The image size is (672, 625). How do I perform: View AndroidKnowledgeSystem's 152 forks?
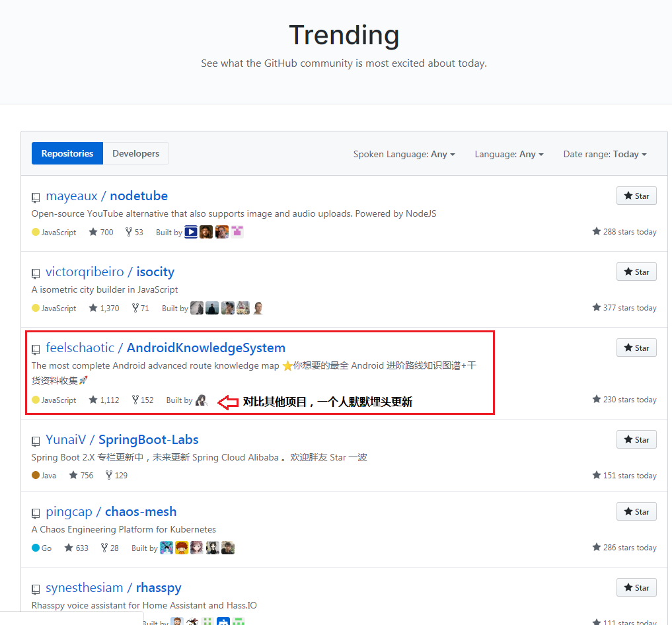(x=143, y=400)
